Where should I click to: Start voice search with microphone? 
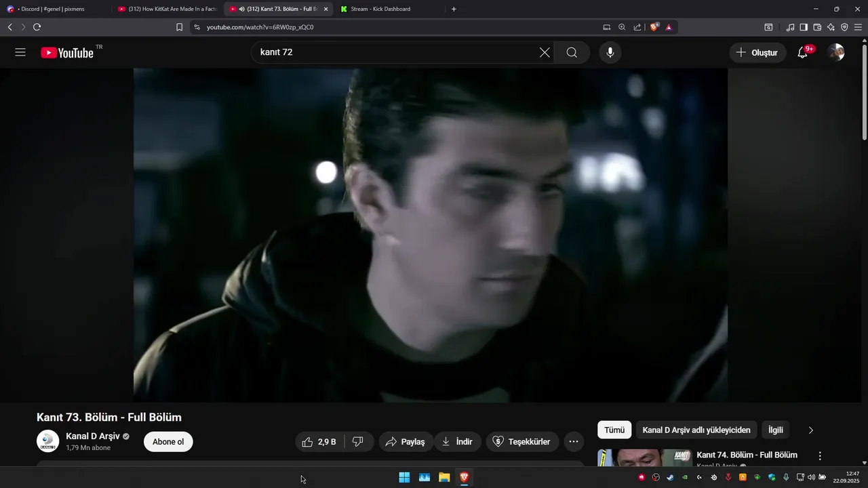[x=610, y=53]
